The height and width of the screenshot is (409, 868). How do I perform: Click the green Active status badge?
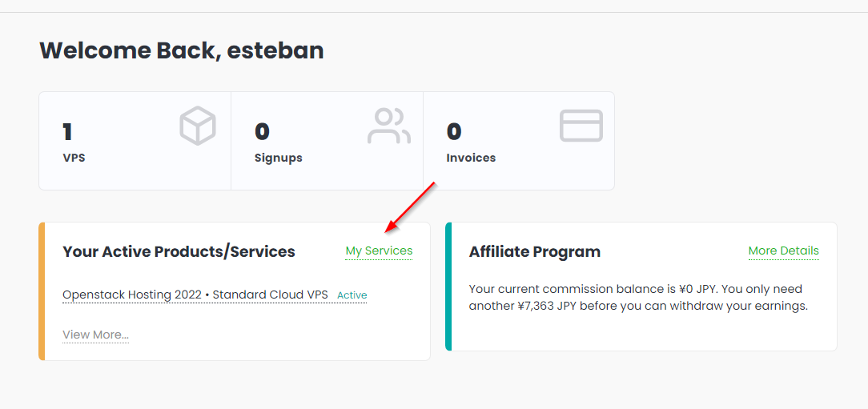pos(352,295)
